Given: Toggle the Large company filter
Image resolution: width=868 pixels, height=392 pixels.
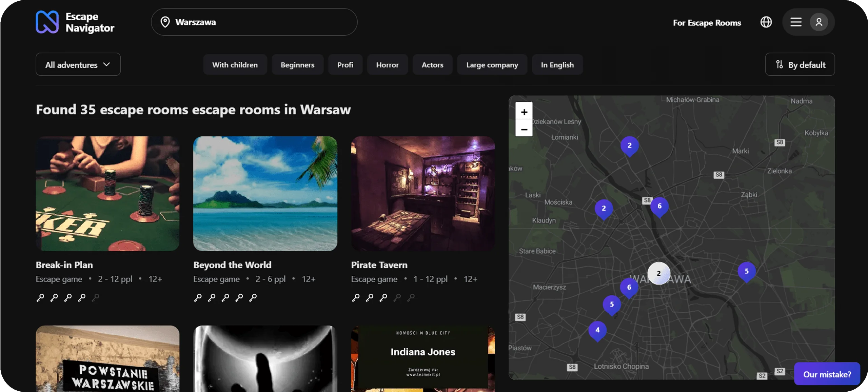Looking at the screenshot, I should click(x=492, y=64).
